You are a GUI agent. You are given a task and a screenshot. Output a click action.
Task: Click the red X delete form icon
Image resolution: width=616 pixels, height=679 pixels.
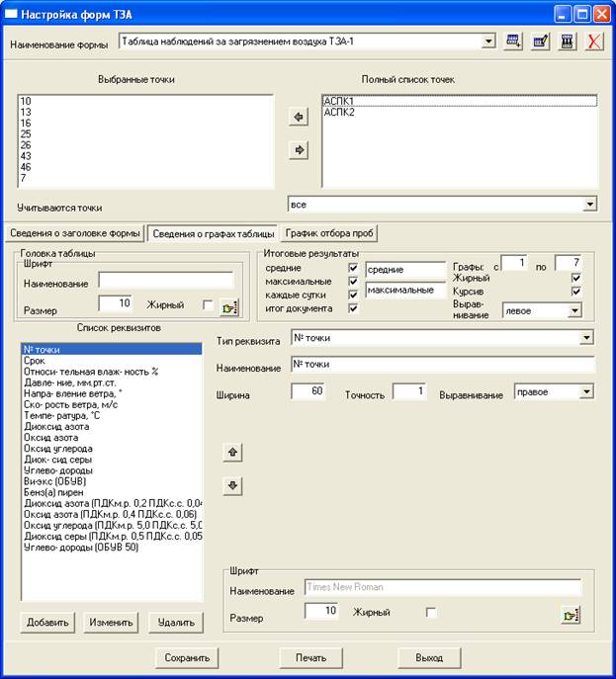tap(593, 42)
